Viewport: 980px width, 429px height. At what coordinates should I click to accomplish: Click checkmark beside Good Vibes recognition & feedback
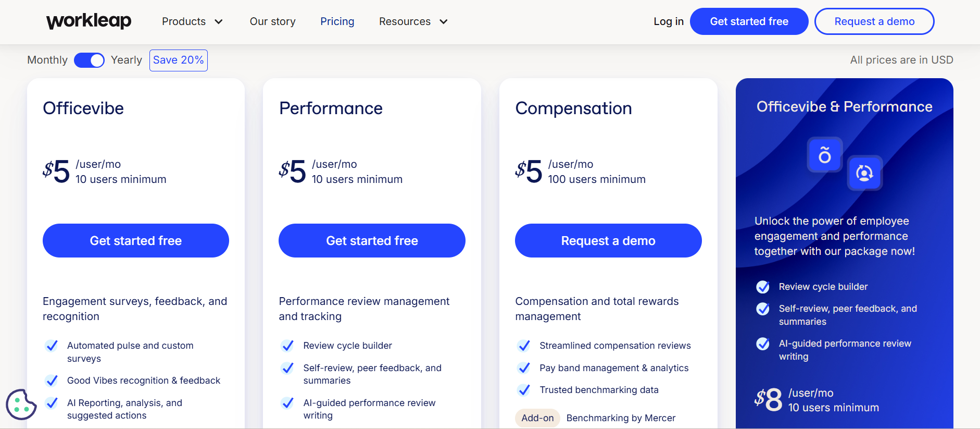(52, 381)
